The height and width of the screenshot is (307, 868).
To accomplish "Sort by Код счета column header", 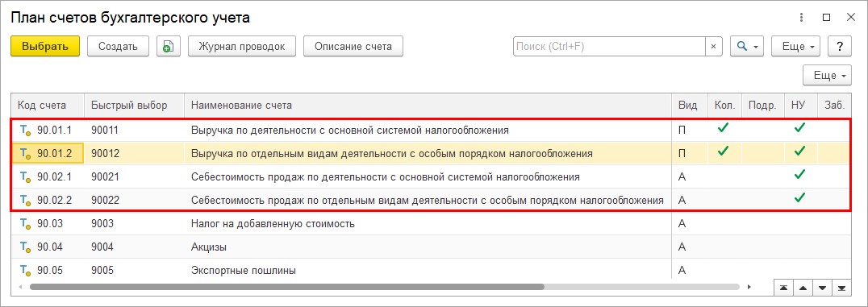I will pos(48,105).
